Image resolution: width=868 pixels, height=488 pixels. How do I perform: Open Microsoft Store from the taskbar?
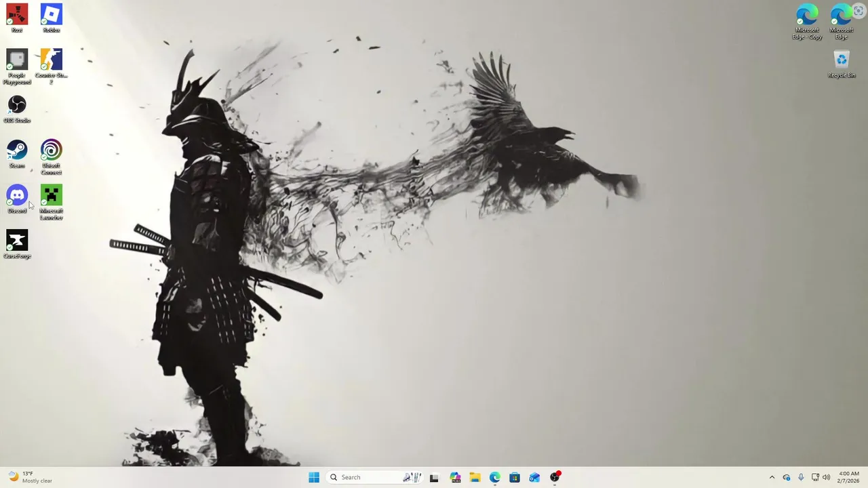coord(515,477)
